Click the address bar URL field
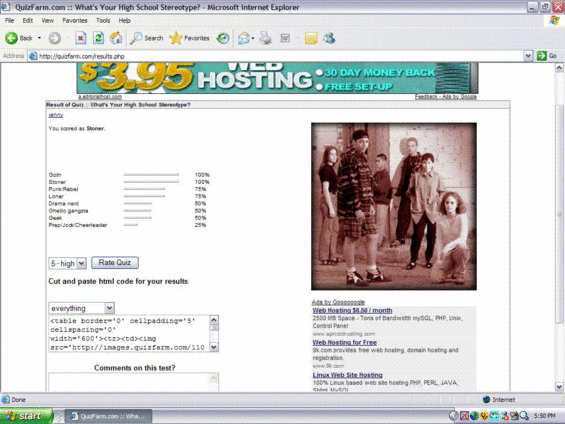Screen dimensions: 565x424 pyautogui.click(x=276, y=56)
